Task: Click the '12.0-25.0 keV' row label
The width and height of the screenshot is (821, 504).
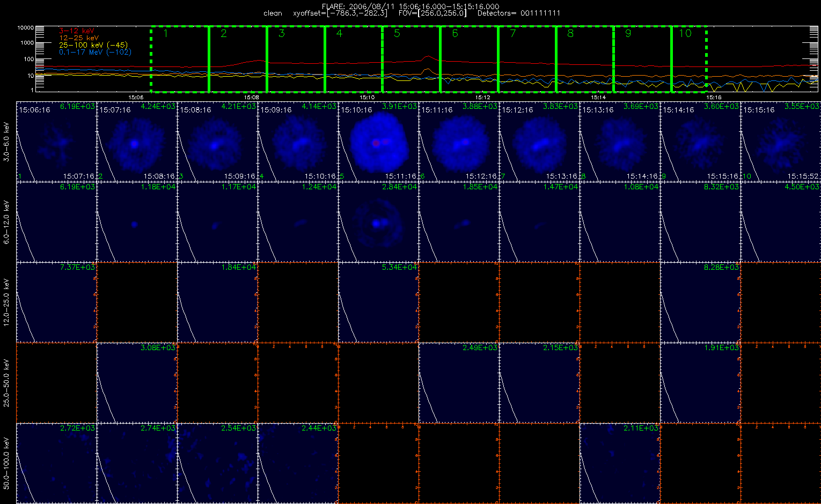Action: [x=6, y=302]
